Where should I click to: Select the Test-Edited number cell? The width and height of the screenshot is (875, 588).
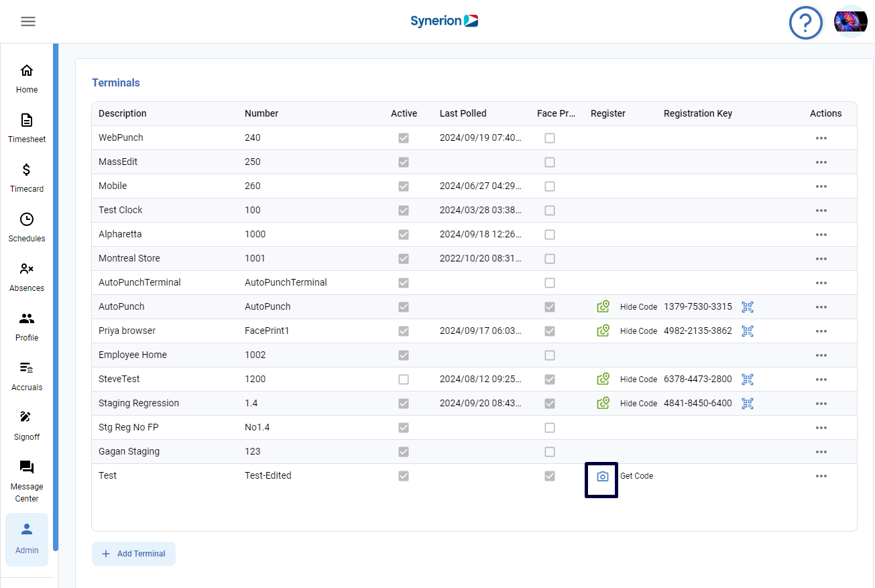tap(268, 475)
